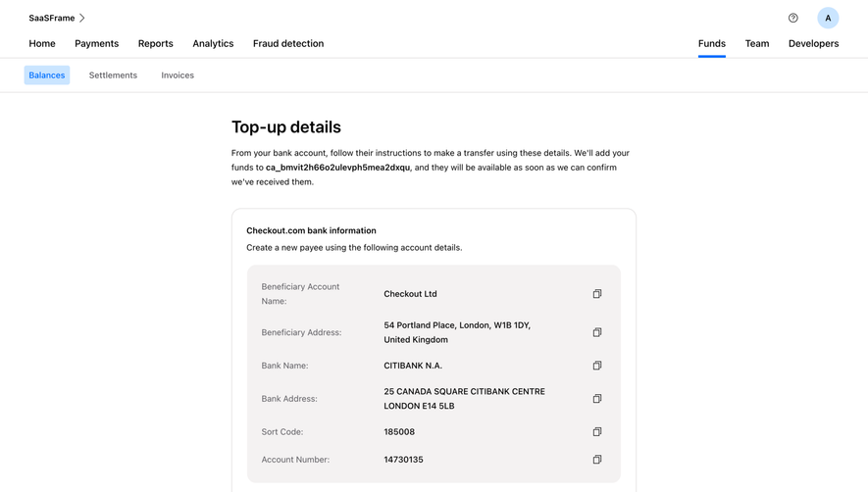Copy the Beneficiary Account Name value
868x492 pixels.
pos(596,294)
